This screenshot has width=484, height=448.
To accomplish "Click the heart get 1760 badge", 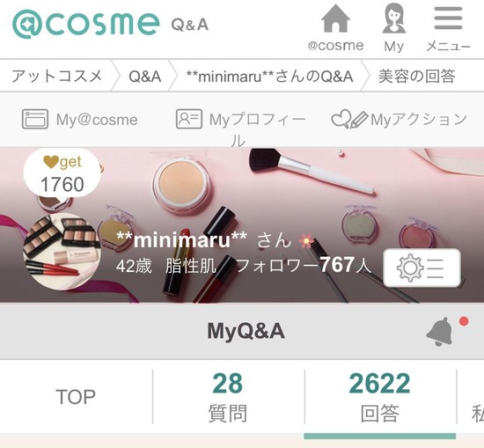I will (x=62, y=174).
